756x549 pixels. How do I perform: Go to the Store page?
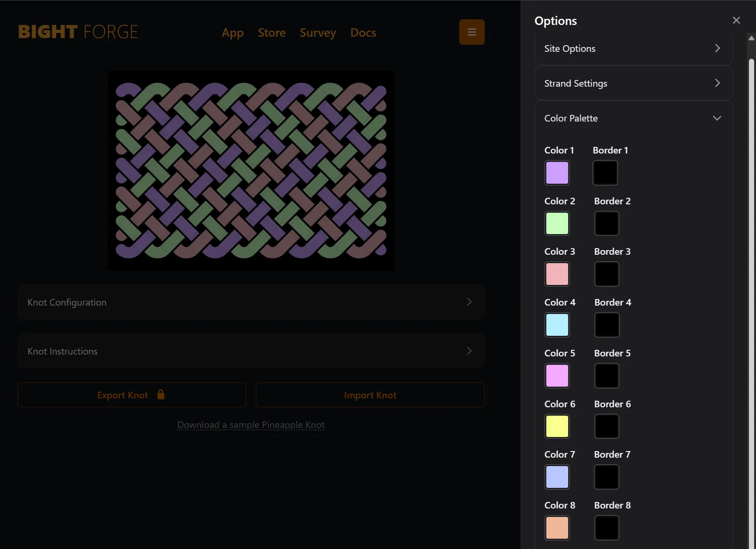pyautogui.click(x=272, y=33)
